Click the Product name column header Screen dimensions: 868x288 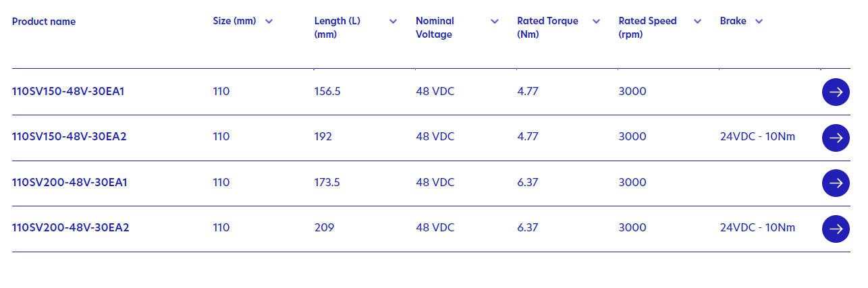[44, 22]
